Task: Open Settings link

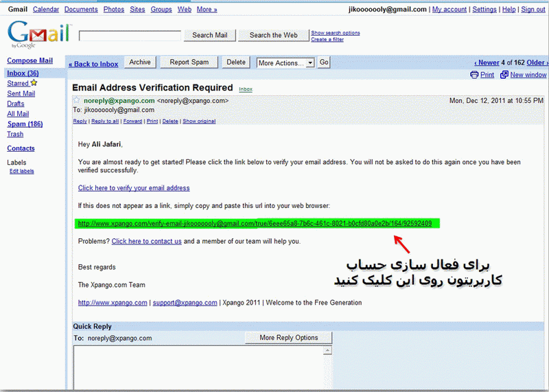Action: click(484, 10)
